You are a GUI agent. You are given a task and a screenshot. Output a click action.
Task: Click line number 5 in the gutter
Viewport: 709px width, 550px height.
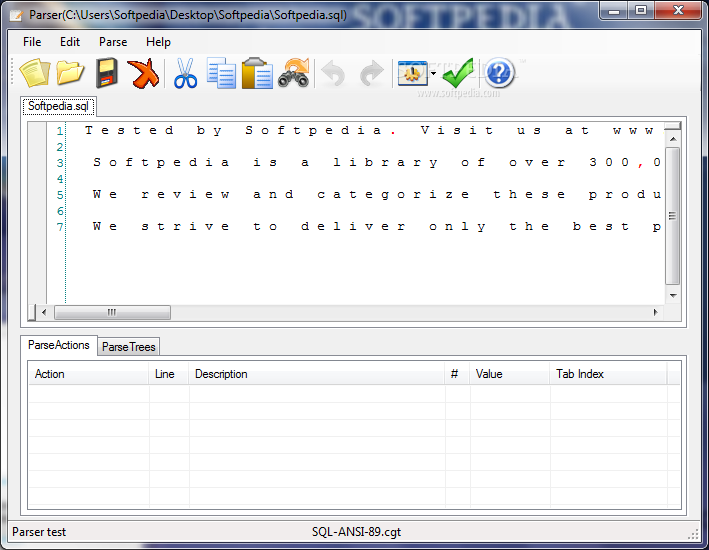pos(60,195)
